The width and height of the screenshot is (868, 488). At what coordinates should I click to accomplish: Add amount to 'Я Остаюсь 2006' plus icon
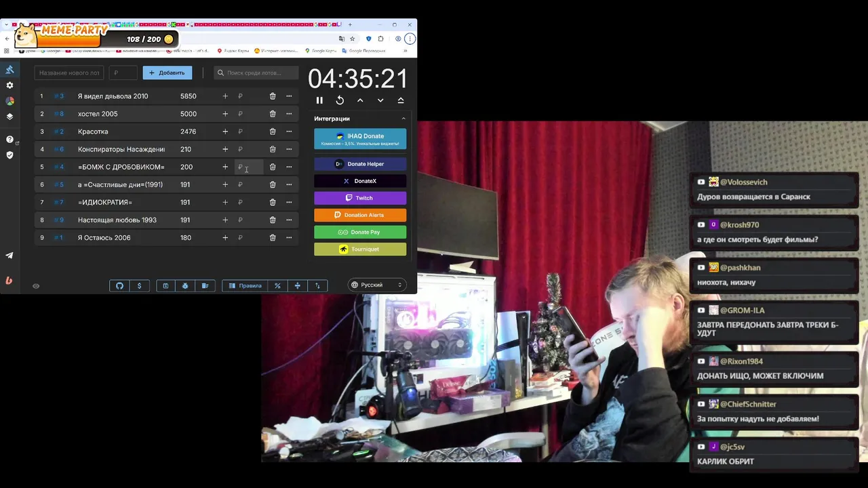click(x=225, y=237)
